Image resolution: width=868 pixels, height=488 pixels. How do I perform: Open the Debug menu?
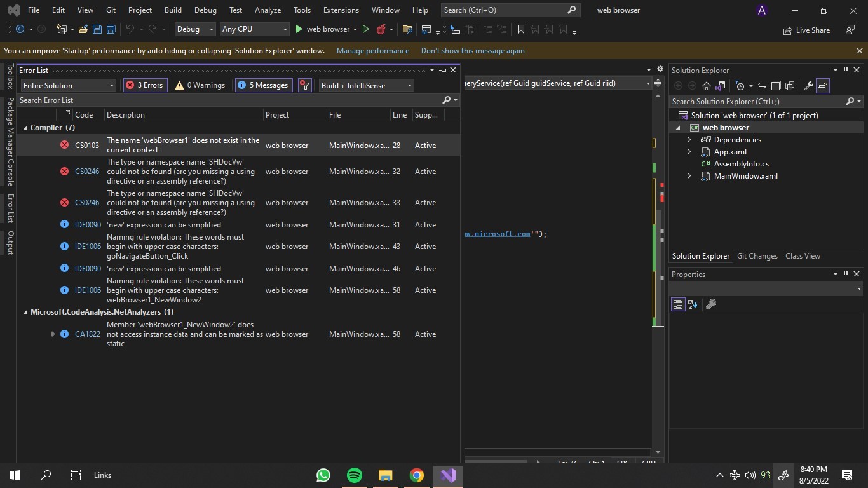pos(205,10)
